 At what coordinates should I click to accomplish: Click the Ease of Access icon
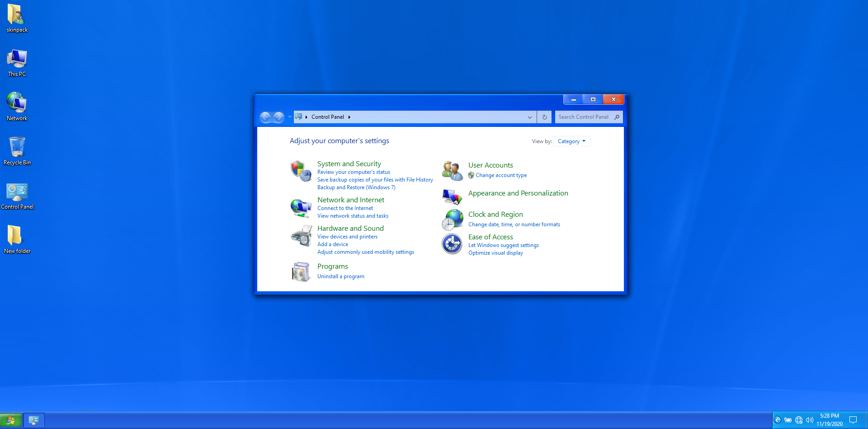452,244
